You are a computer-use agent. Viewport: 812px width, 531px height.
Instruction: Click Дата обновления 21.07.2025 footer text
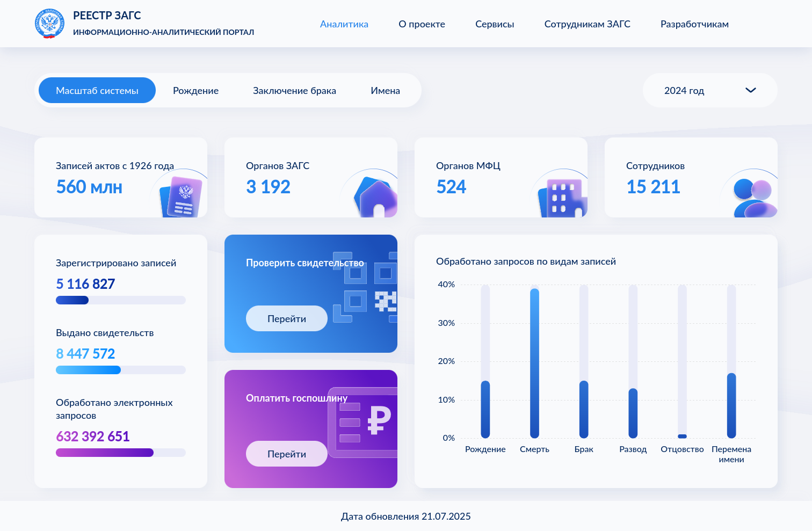[406, 517]
